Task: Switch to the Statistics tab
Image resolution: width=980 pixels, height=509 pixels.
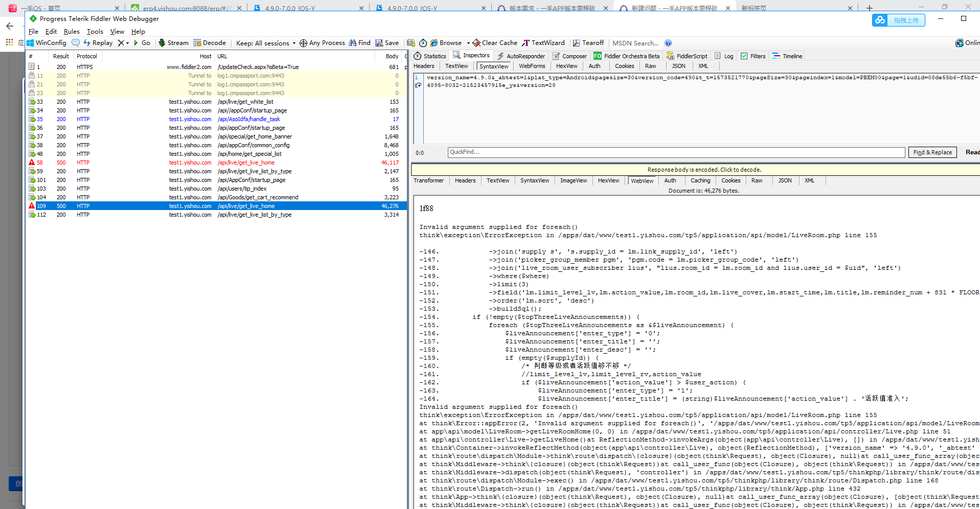Action: [x=430, y=56]
